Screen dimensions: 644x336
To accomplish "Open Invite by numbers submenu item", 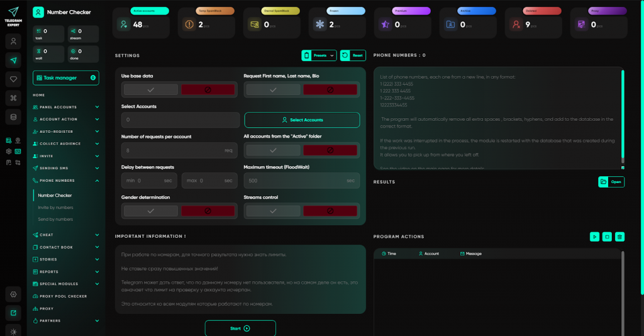I will (55, 207).
